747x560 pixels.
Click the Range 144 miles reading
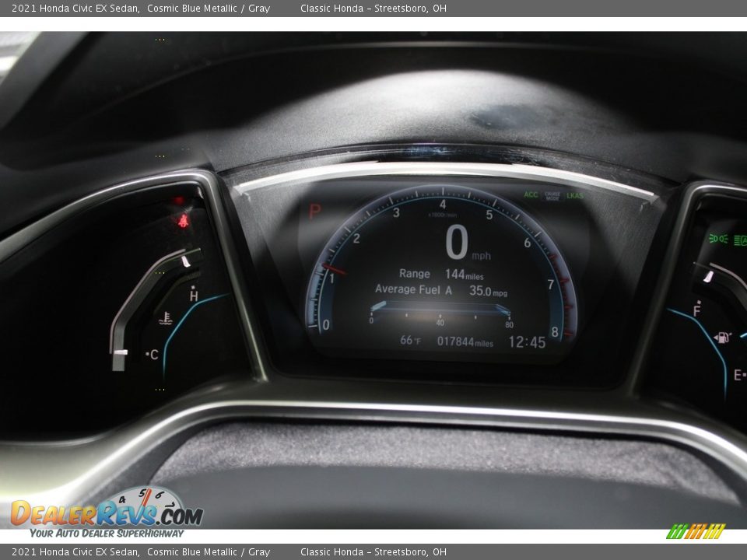point(441,274)
